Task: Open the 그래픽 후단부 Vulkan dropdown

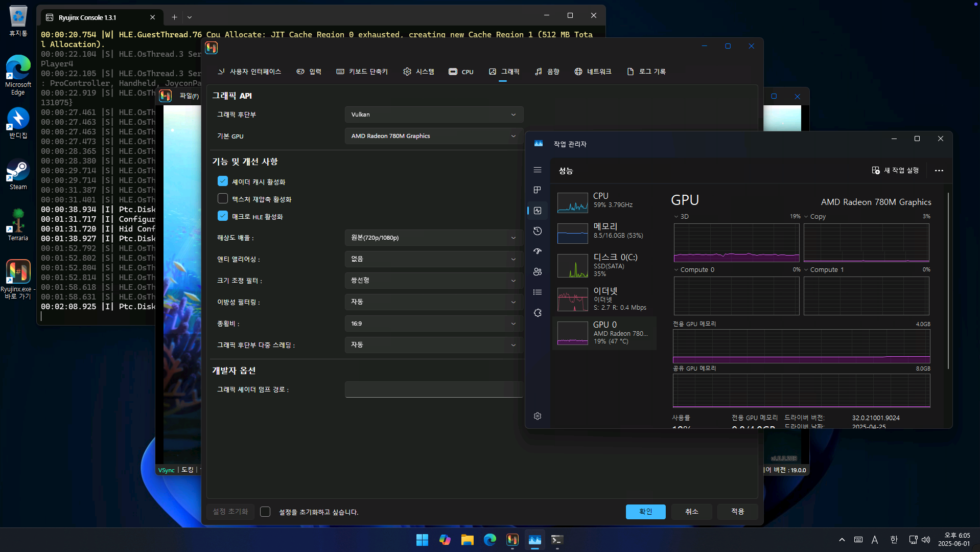Action: pyautogui.click(x=433, y=114)
